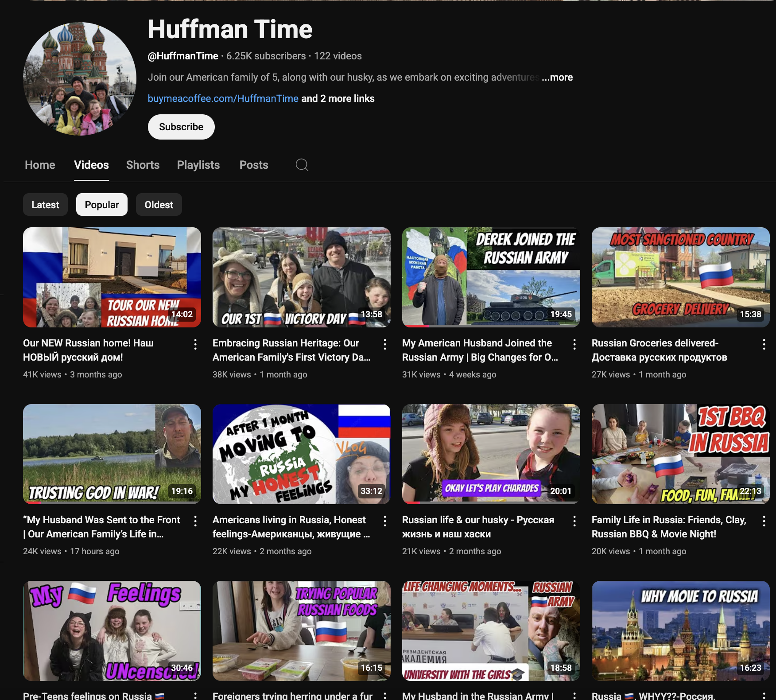Open 'Tour Our New Russian Home' thumbnail
The width and height of the screenshot is (776, 700).
(x=112, y=277)
